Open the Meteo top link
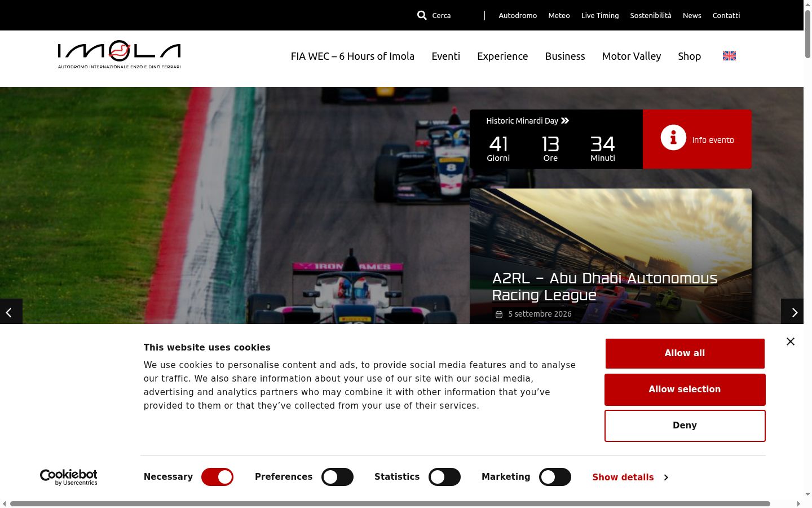The image size is (812, 508). coord(559,15)
